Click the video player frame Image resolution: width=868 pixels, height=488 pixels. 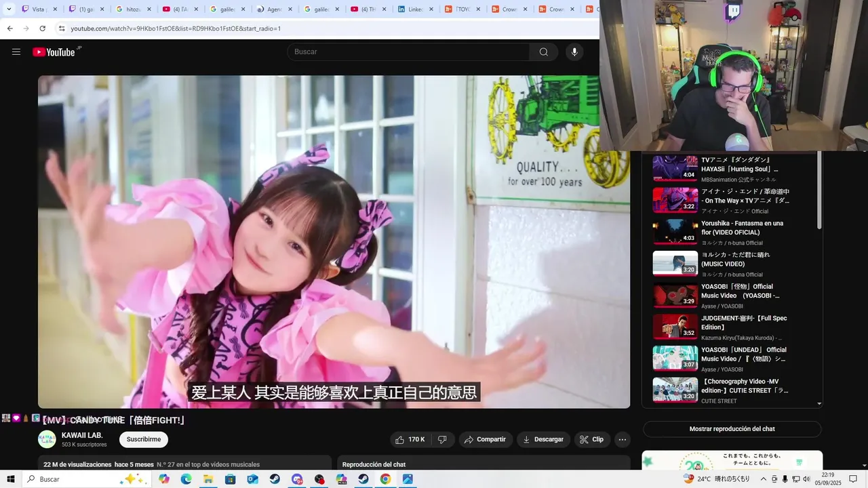(334, 241)
